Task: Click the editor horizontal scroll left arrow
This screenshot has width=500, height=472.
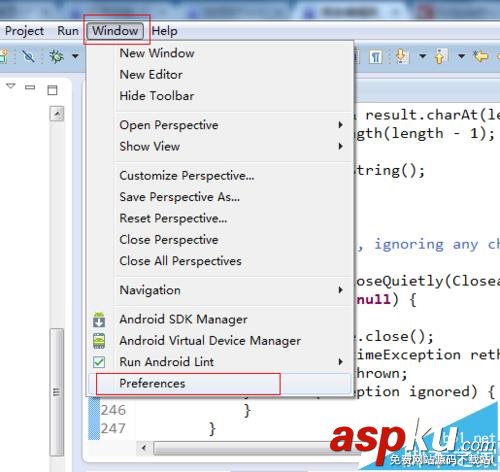Action: pyautogui.click(x=144, y=448)
